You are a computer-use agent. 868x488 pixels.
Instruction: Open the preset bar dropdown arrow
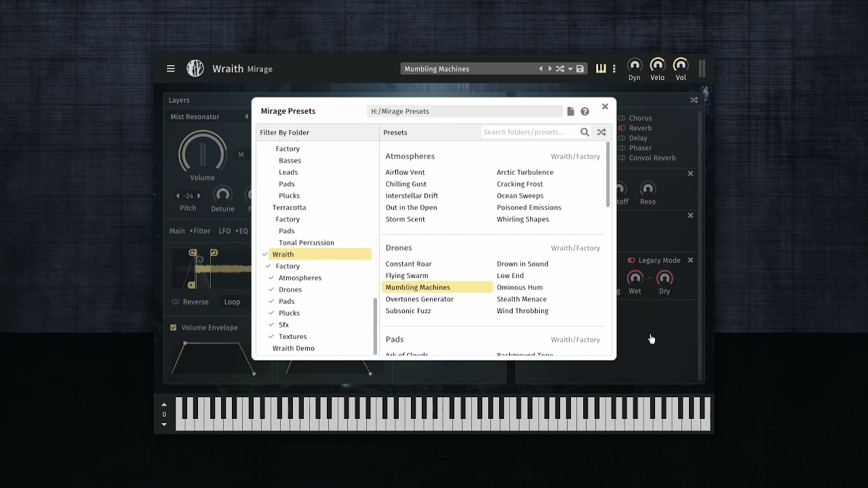tap(570, 68)
